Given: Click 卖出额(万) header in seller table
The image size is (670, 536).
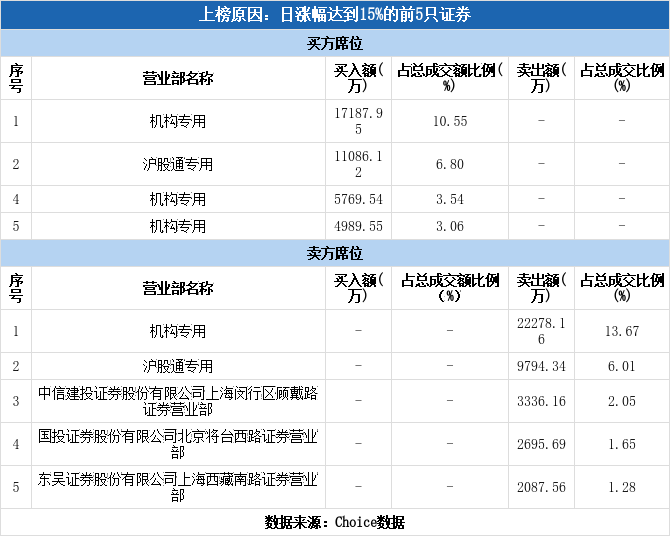Looking at the screenshot, I should [541, 288].
